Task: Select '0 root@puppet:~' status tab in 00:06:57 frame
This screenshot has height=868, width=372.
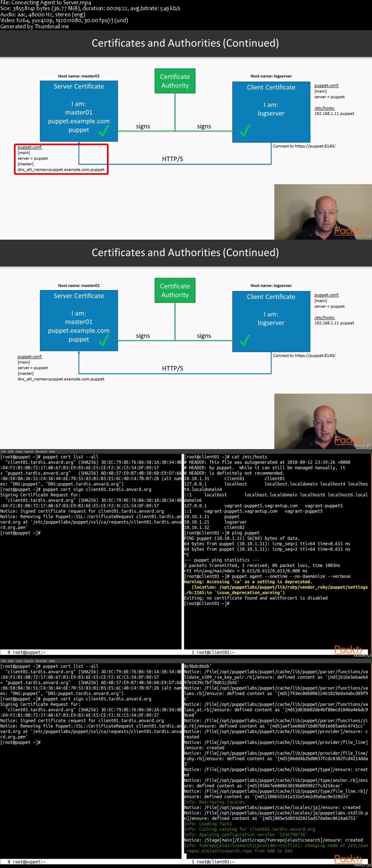Action: (x=27, y=652)
